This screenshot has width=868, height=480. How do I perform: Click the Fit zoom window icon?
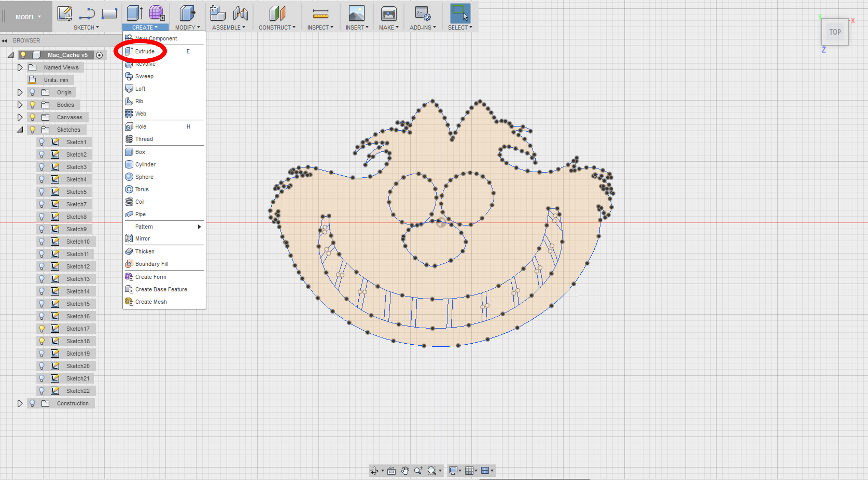tap(432, 471)
